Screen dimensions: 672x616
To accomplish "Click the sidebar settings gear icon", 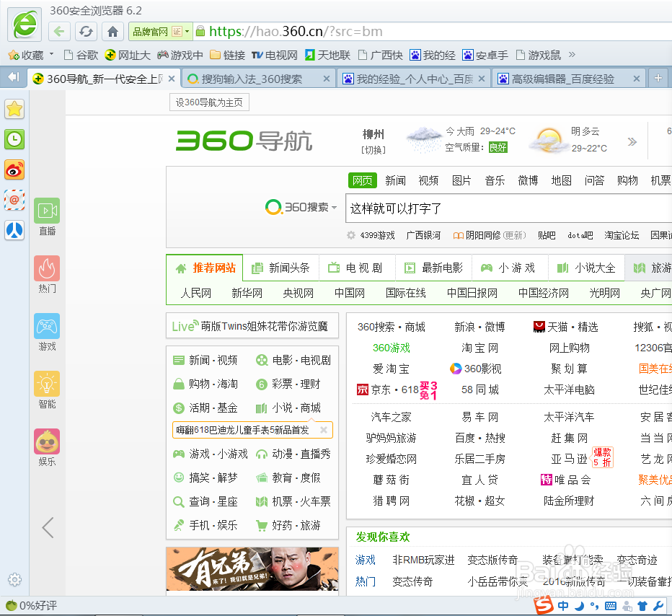I will coord(14,579).
